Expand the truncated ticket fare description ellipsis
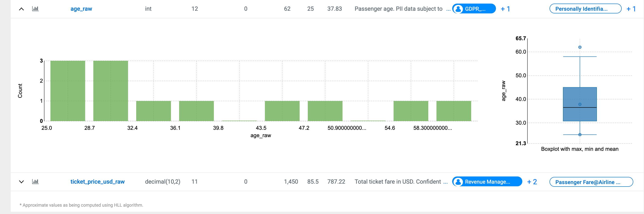 tap(445, 182)
